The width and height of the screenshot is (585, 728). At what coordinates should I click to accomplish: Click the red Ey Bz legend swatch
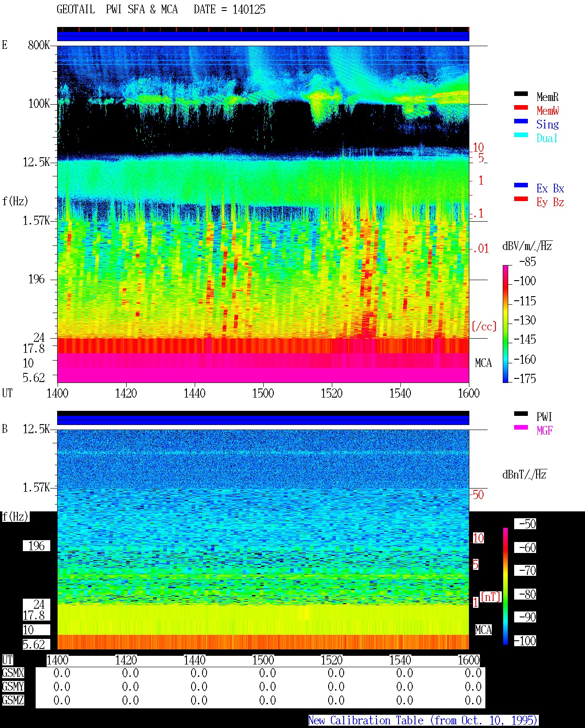tap(521, 199)
